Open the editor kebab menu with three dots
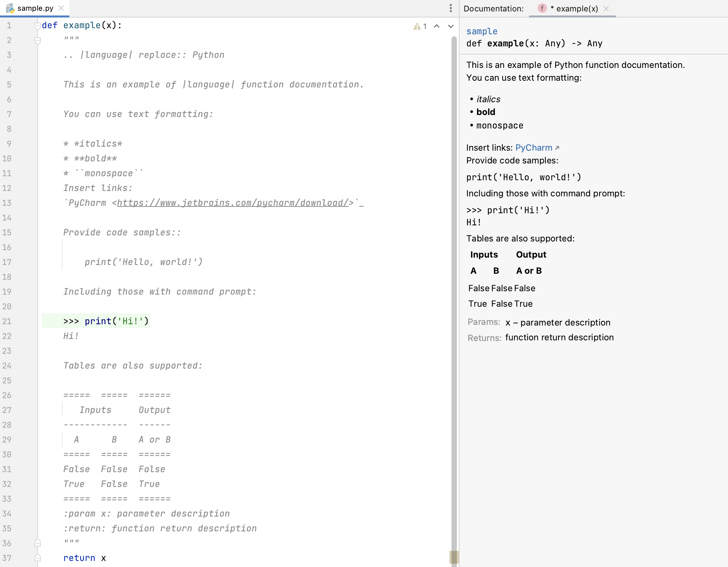 pyautogui.click(x=450, y=8)
